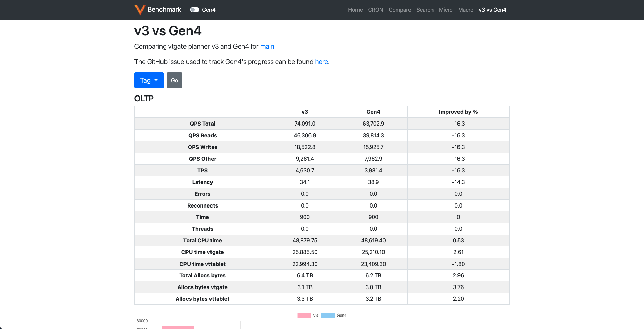Go to the CRON page
The width and height of the screenshot is (644, 329).
click(375, 10)
